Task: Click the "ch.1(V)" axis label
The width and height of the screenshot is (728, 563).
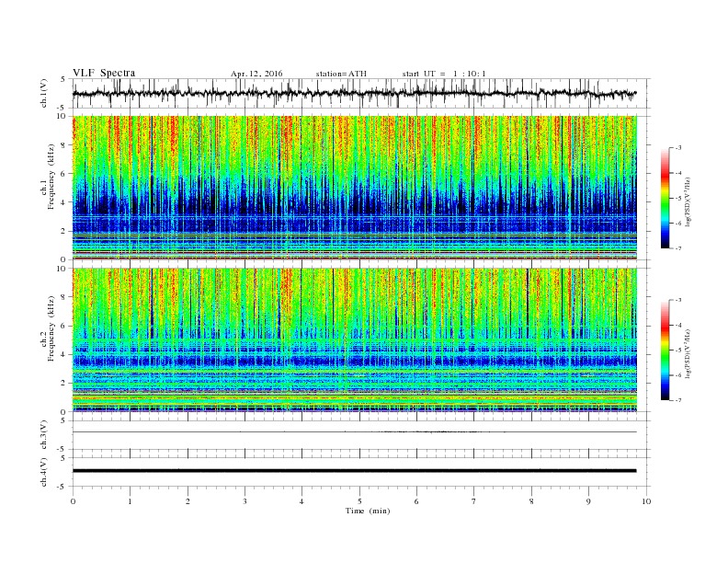Action: (44, 93)
